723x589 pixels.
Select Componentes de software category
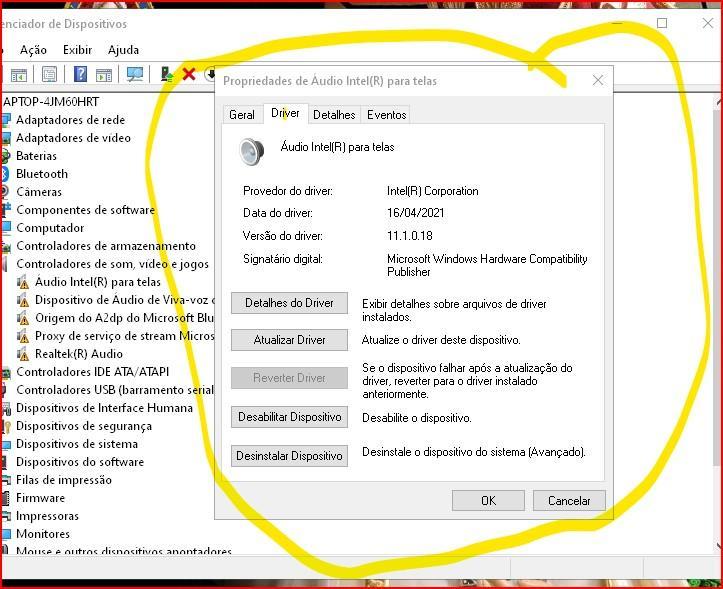[x=85, y=210]
